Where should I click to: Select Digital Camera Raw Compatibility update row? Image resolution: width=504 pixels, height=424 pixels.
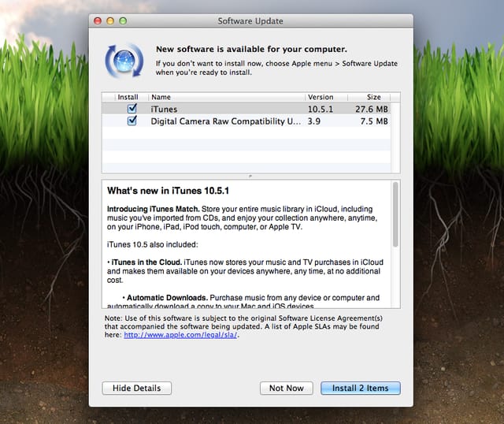point(246,121)
